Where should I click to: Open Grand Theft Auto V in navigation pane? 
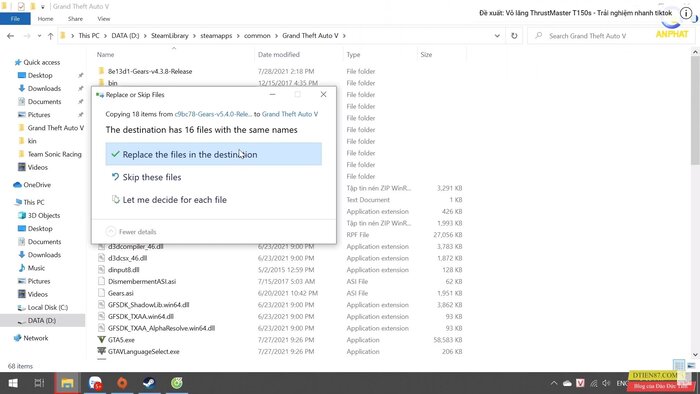55,128
